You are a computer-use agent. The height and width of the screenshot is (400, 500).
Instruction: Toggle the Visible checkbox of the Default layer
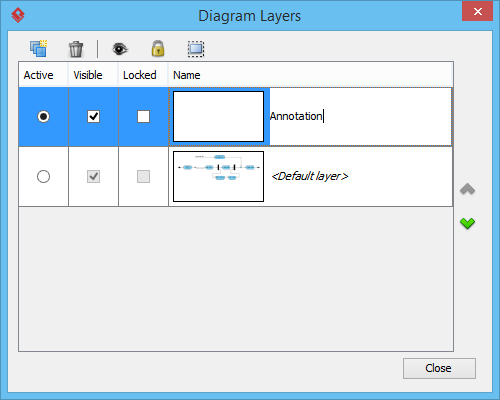click(93, 176)
